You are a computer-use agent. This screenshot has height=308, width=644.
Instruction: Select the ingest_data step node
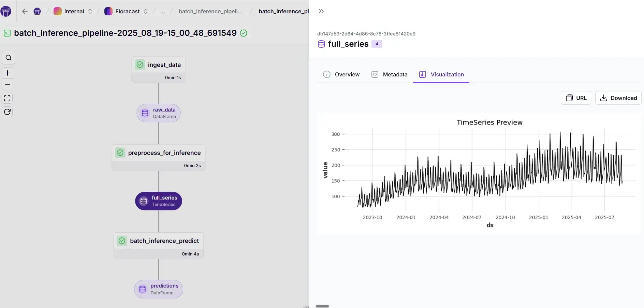tap(159, 65)
